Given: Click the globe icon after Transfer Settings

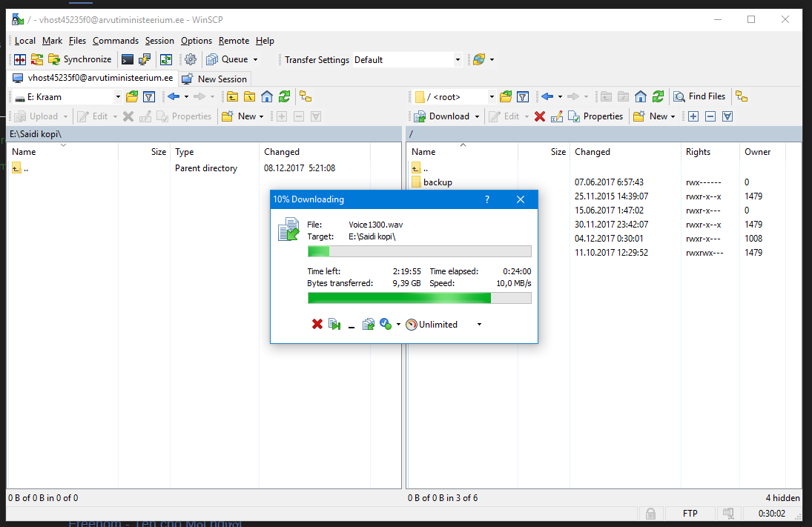Looking at the screenshot, I should [479, 59].
